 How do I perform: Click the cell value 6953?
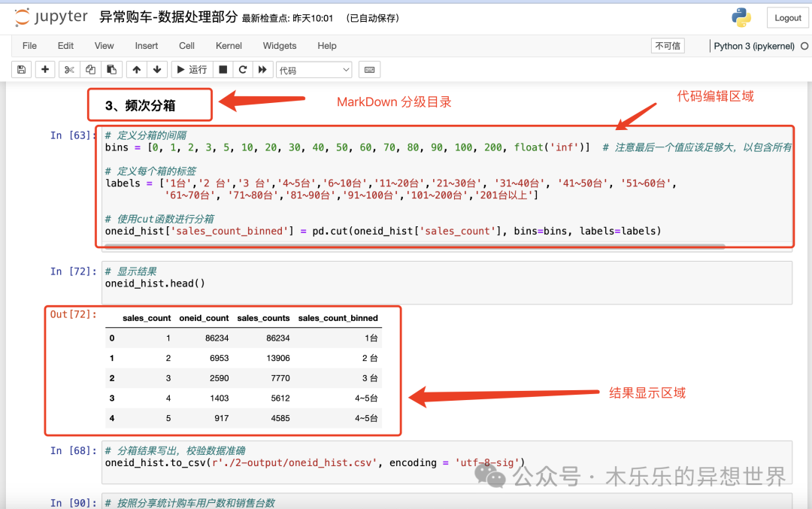[219, 359]
